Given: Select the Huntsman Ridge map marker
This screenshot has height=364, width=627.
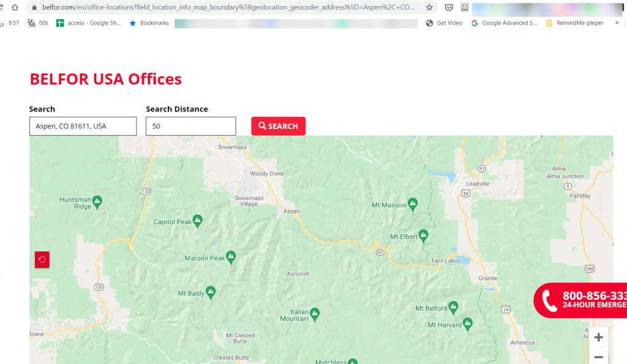Looking at the screenshot, I should [x=97, y=201].
